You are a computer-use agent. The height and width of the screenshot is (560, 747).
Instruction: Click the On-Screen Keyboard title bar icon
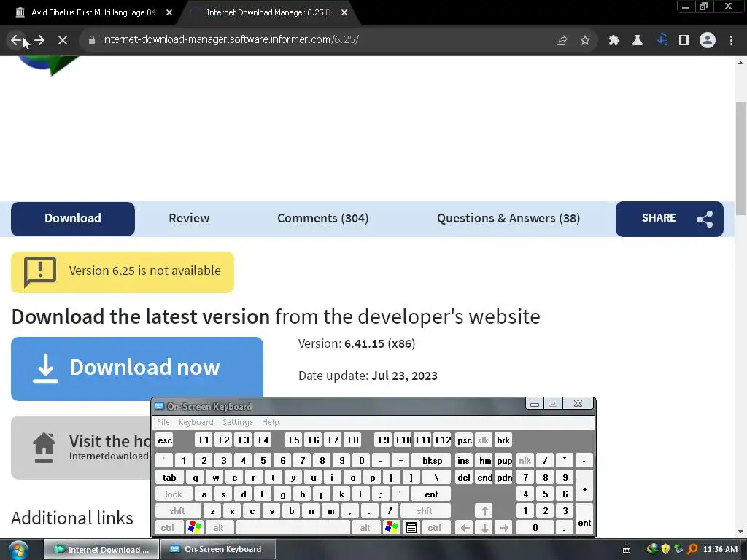coord(159,406)
